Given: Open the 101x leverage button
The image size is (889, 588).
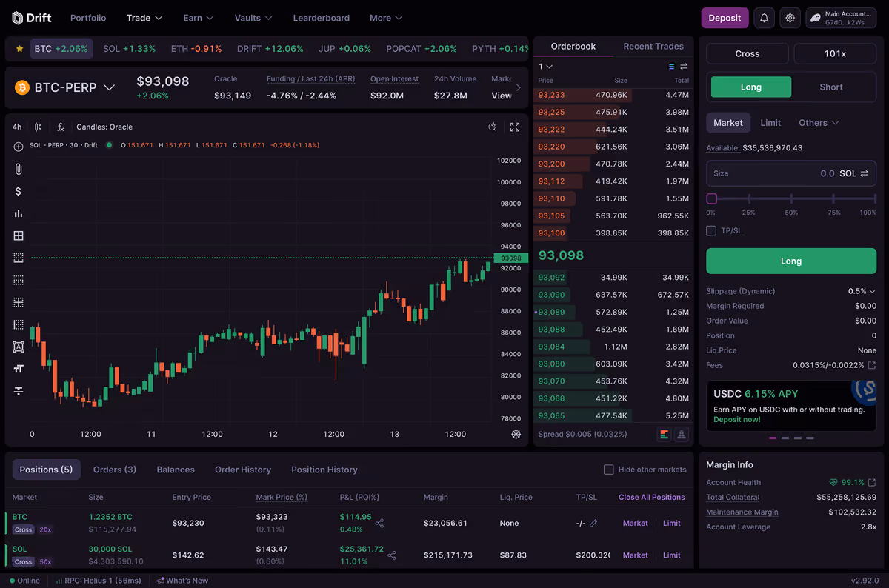Looking at the screenshot, I should (835, 54).
